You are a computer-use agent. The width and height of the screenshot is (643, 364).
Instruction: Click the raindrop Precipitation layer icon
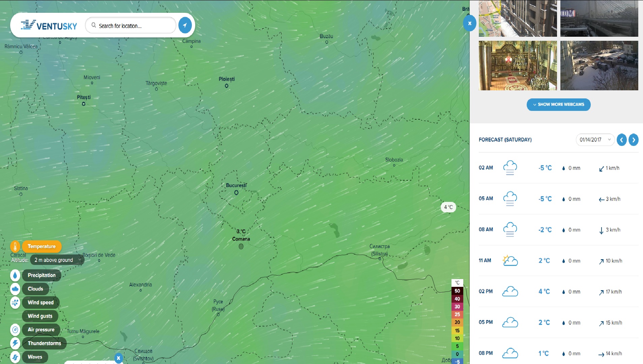click(x=15, y=275)
